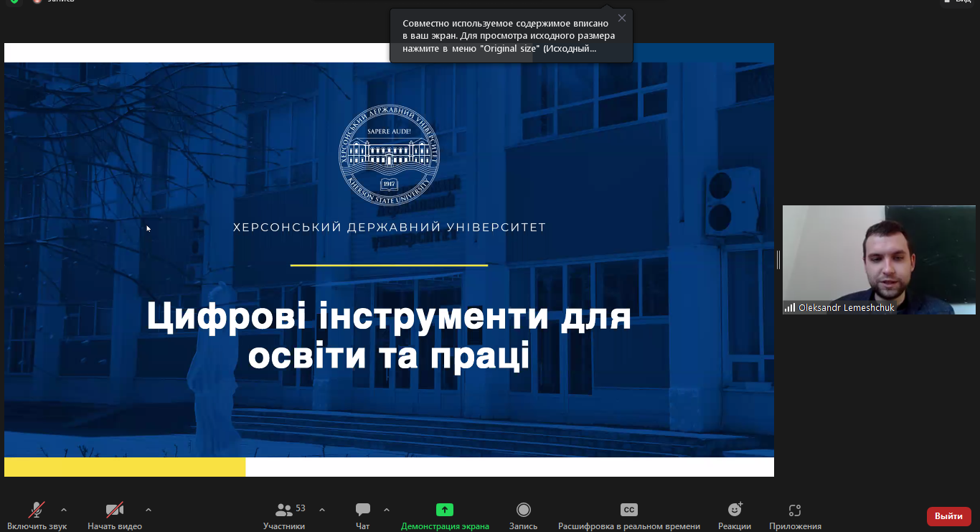980x532 pixels.
Task: Open the Участники participants panel
Action: [x=284, y=515]
